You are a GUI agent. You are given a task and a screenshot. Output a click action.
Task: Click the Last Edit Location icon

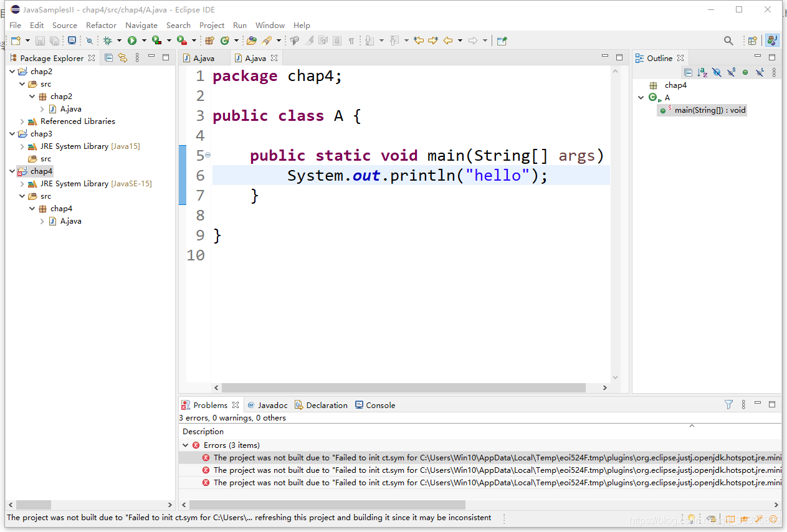click(x=419, y=40)
